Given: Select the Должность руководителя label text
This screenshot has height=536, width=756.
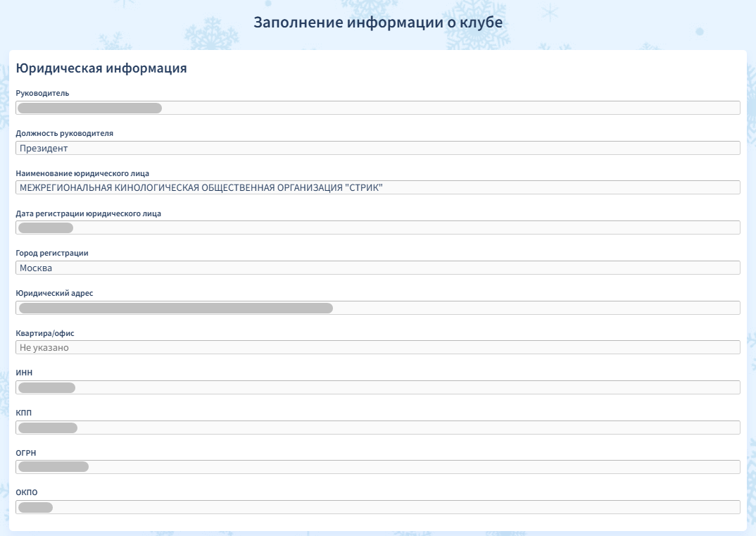Looking at the screenshot, I should point(64,133).
